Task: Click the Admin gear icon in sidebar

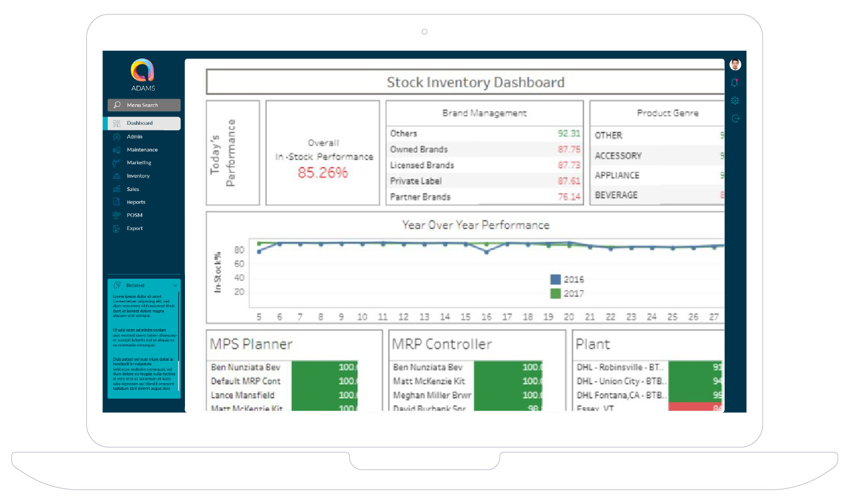Action: tap(116, 136)
